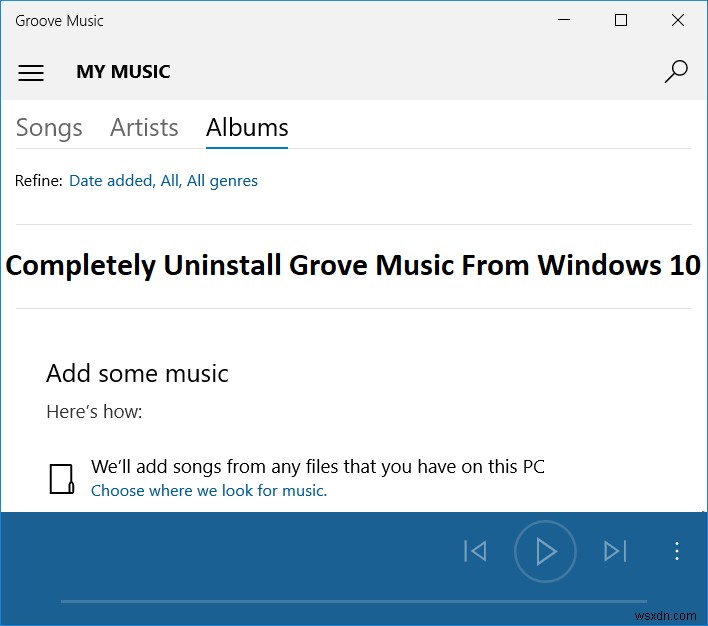The width and height of the screenshot is (708, 626).
Task: Maximize the Groove Music window
Action: click(621, 20)
